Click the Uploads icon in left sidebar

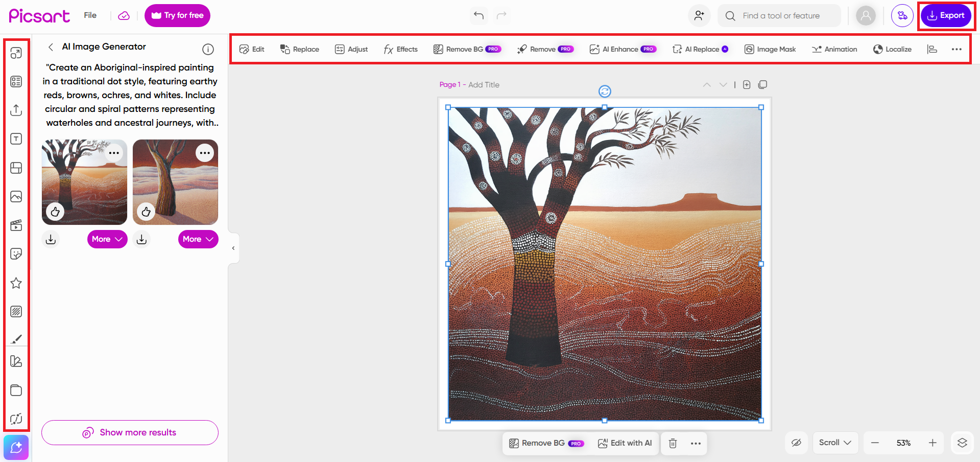(16, 110)
